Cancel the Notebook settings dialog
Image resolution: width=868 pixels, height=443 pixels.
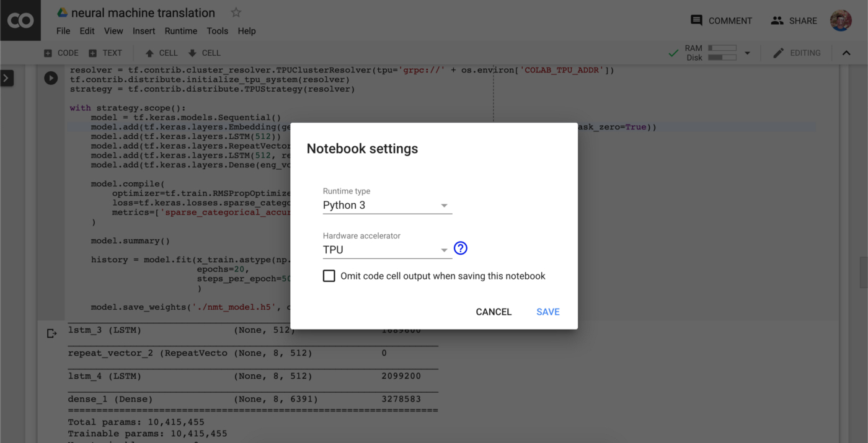click(494, 312)
